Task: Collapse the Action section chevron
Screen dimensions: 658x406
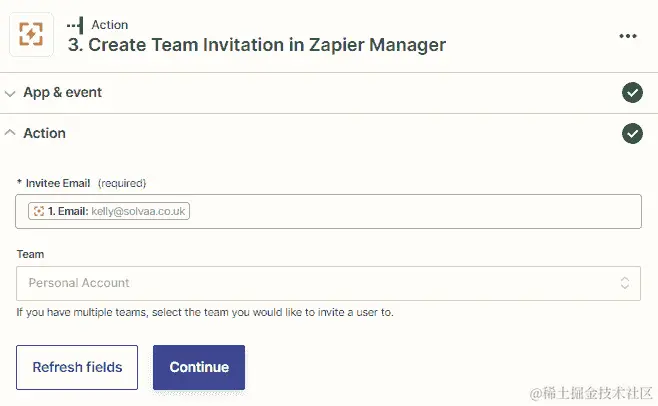Action: click(10, 133)
